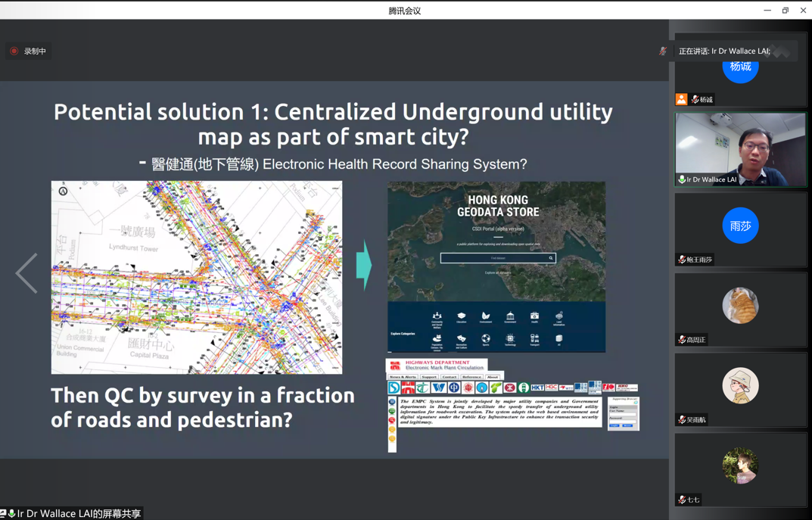Click the Geodata Store dataset search field

(498, 258)
